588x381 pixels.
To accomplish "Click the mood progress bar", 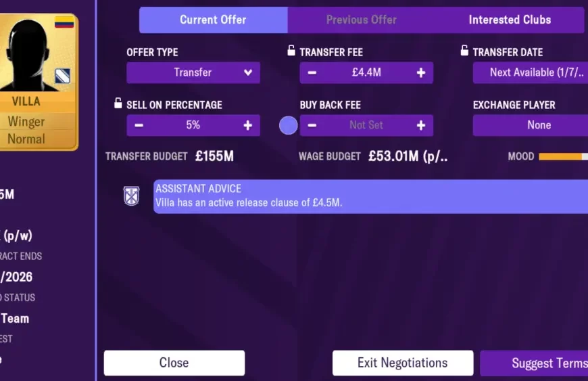I will [563, 156].
